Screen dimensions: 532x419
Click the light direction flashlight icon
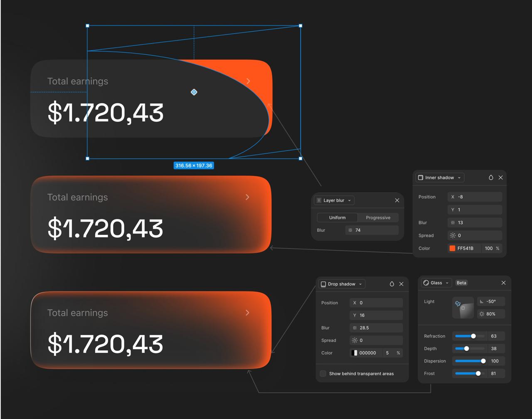(458, 304)
